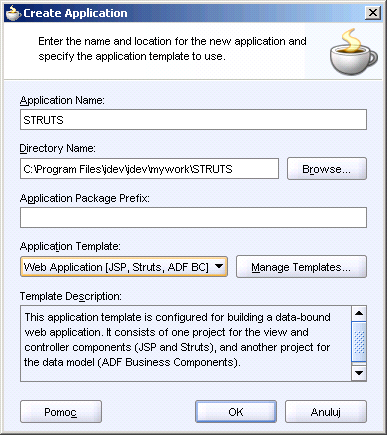Click the 'Application Name:' label
The width and height of the screenshot is (387, 435).
[62, 100]
